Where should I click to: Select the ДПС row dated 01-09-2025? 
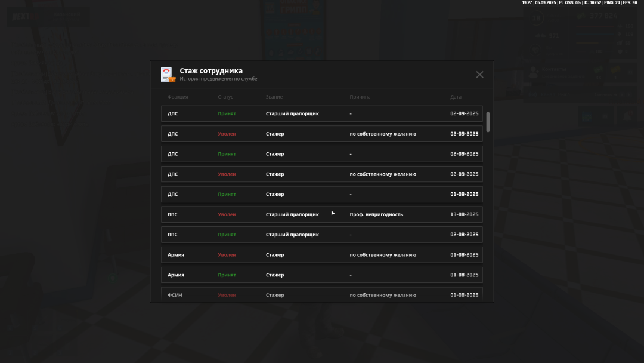coord(321,195)
